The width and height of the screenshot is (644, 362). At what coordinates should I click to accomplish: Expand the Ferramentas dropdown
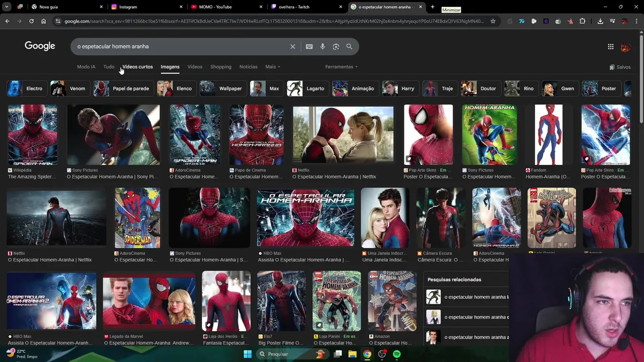click(x=341, y=67)
